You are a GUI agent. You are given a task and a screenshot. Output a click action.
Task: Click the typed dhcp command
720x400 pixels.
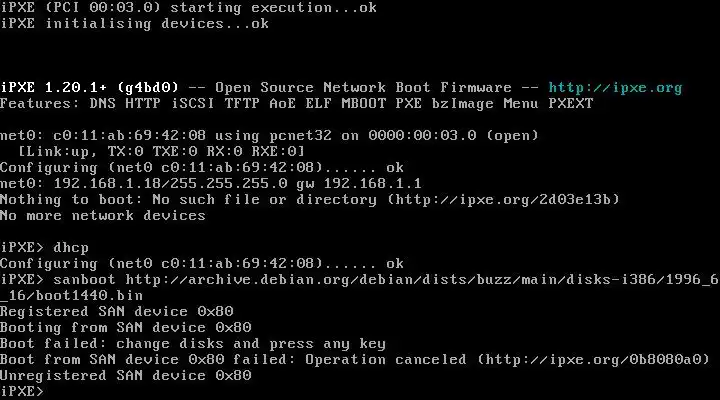click(73, 247)
